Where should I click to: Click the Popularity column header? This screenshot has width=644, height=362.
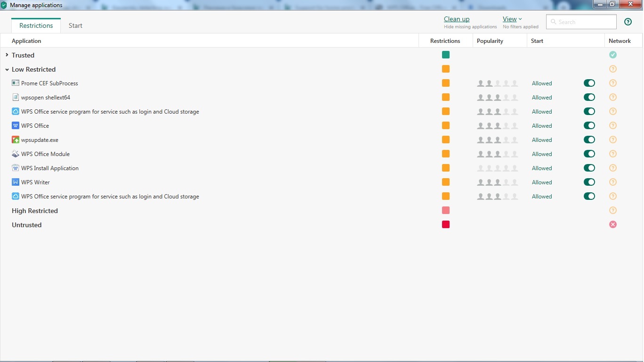point(490,41)
